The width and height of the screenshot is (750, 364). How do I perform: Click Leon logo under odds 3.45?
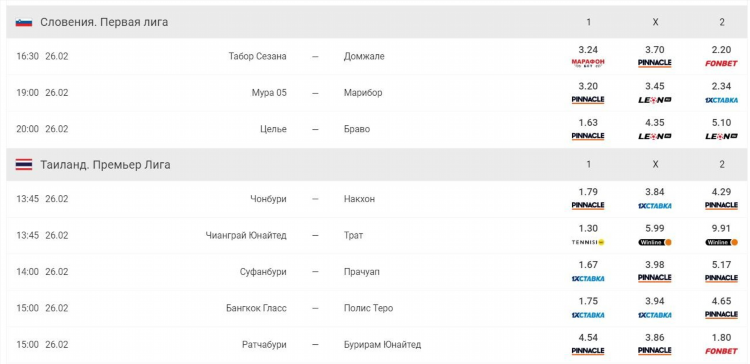point(655,99)
